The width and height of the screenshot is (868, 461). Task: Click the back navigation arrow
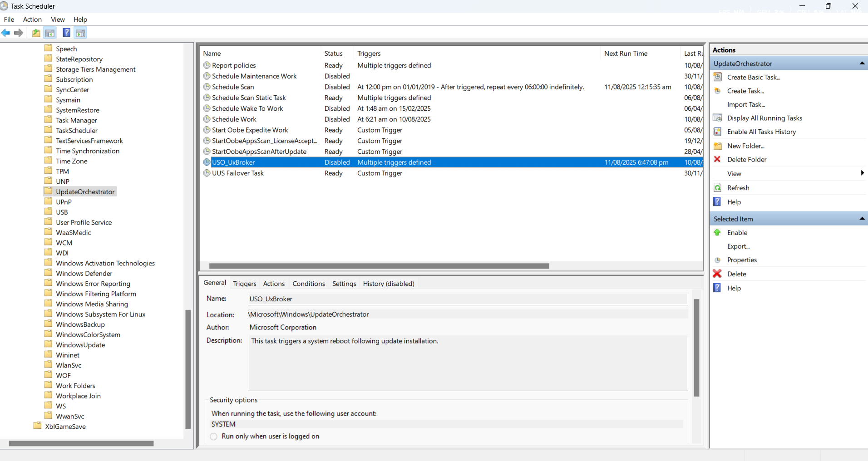click(x=6, y=33)
